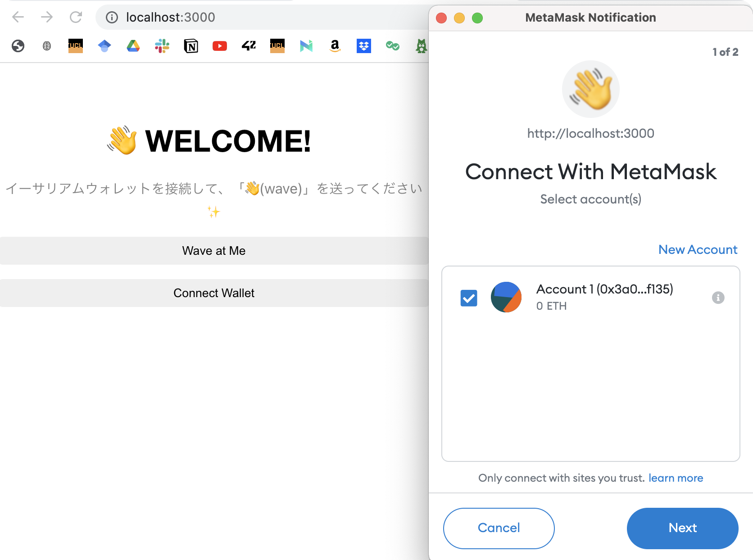This screenshot has width=753, height=560.
Task: Click the 0 ETH balance text
Action: 551,306
